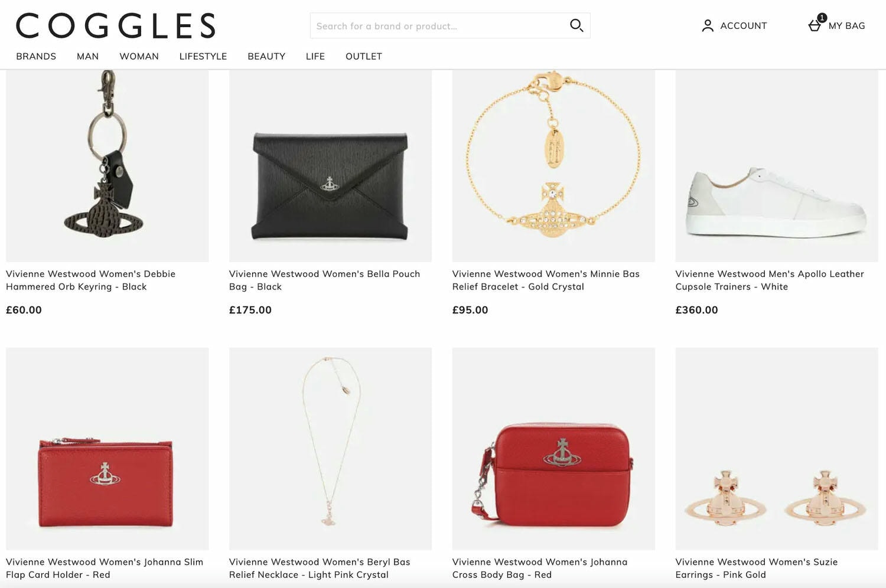The image size is (886, 588).
Task: View the Bella Pouch Bag black thumbnail
Action: [330, 165]
